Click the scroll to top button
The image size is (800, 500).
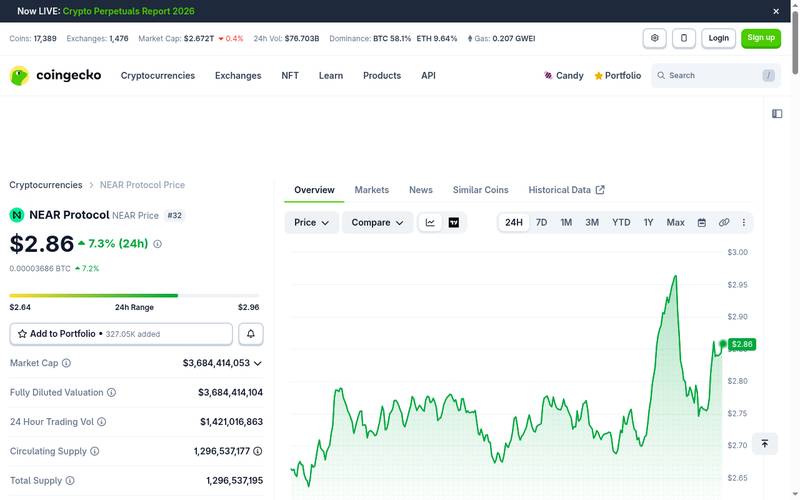pos(764,443)
